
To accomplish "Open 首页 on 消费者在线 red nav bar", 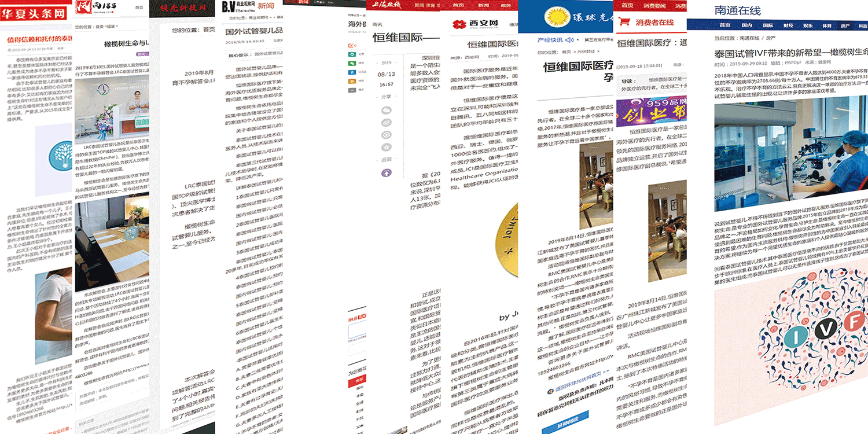I will click(x=626, y=5).
